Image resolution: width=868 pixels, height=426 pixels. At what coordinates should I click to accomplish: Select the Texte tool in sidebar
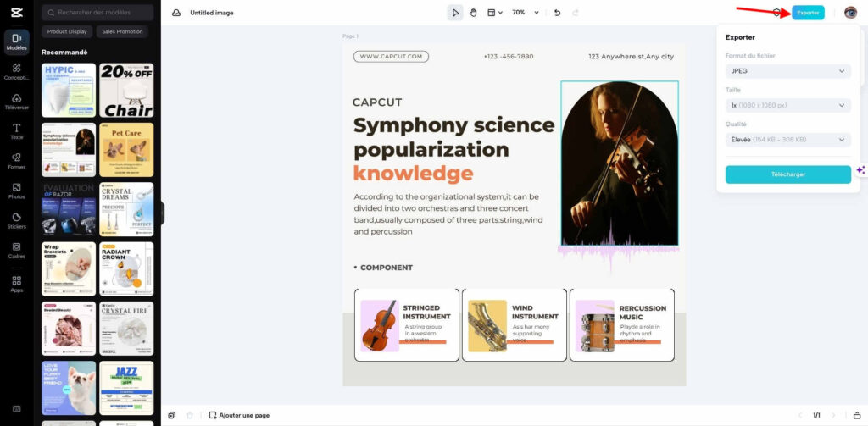[17, 131]
